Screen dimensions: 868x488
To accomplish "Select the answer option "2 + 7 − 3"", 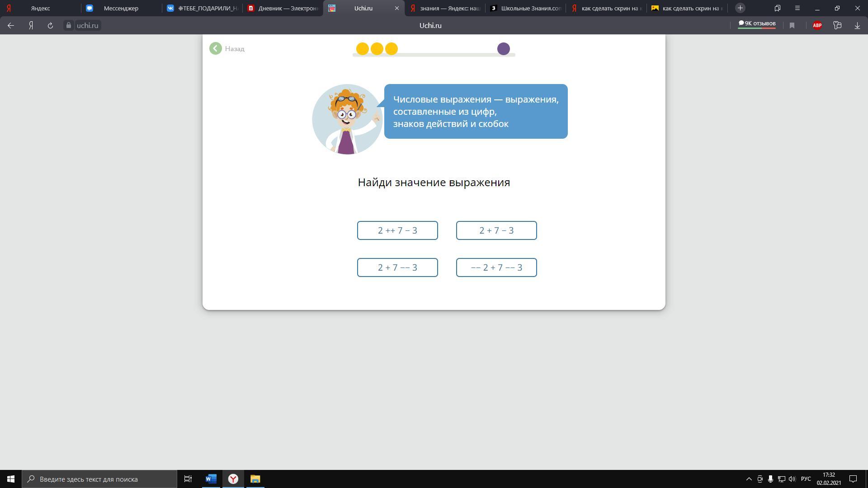I will pyautogui.click(x=496, y=230).
